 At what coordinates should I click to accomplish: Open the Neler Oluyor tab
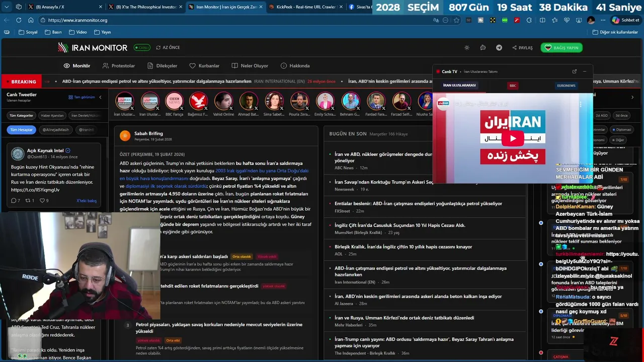(x=250, y=66)
